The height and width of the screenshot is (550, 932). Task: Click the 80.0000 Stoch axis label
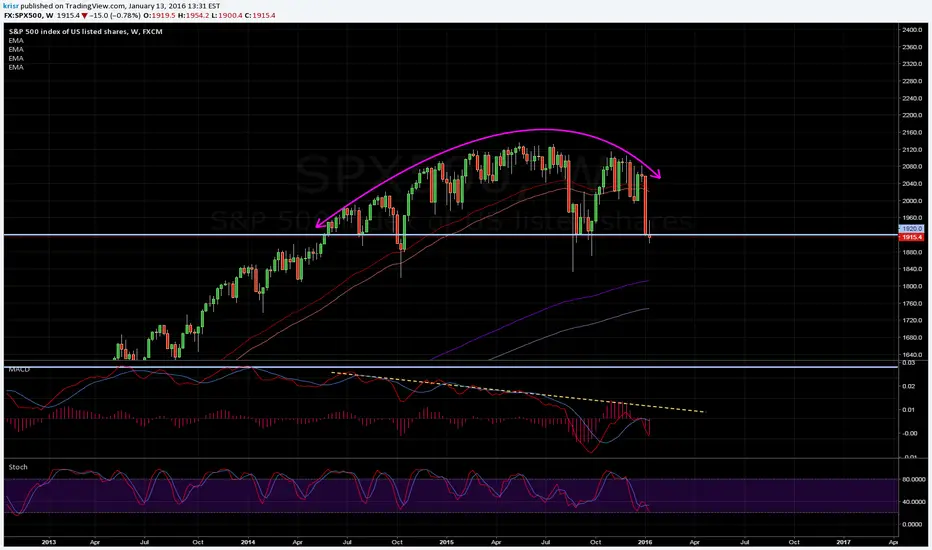914,479
